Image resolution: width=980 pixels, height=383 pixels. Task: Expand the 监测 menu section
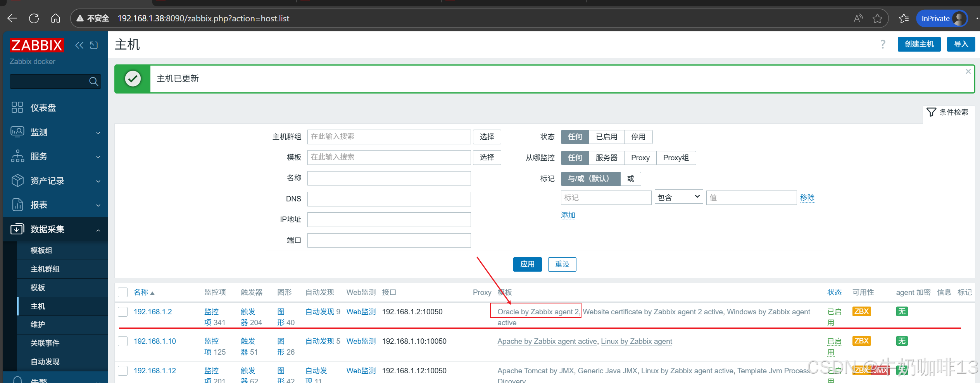(55, 132)
